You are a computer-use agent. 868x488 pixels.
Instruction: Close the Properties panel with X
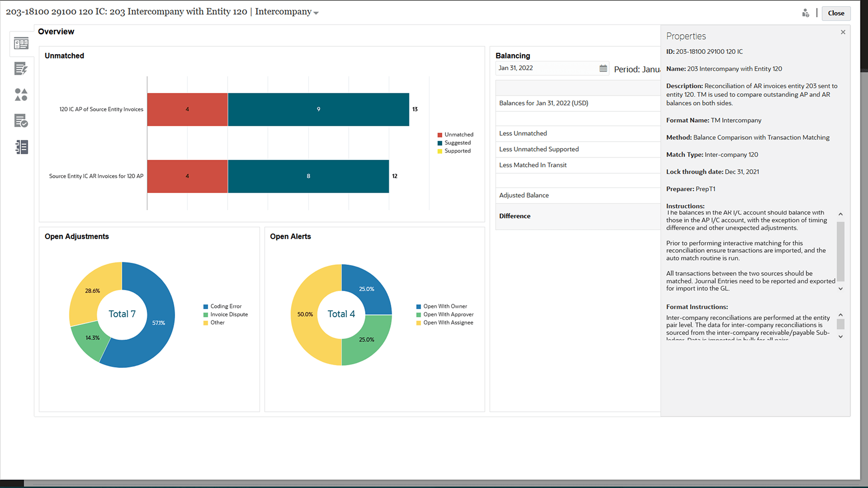coord(843,32)
